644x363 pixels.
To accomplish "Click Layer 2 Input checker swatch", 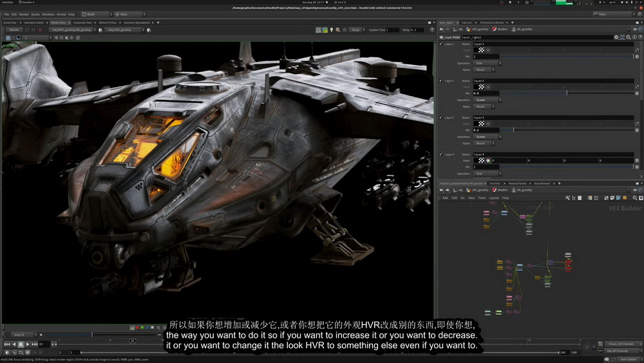I will click(481, 87).
